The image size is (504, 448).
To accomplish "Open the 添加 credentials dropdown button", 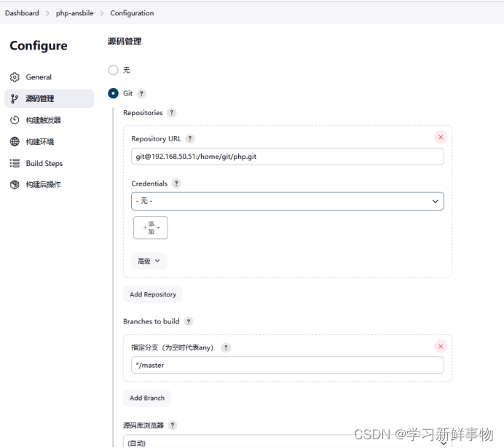I will pos(151,227).
